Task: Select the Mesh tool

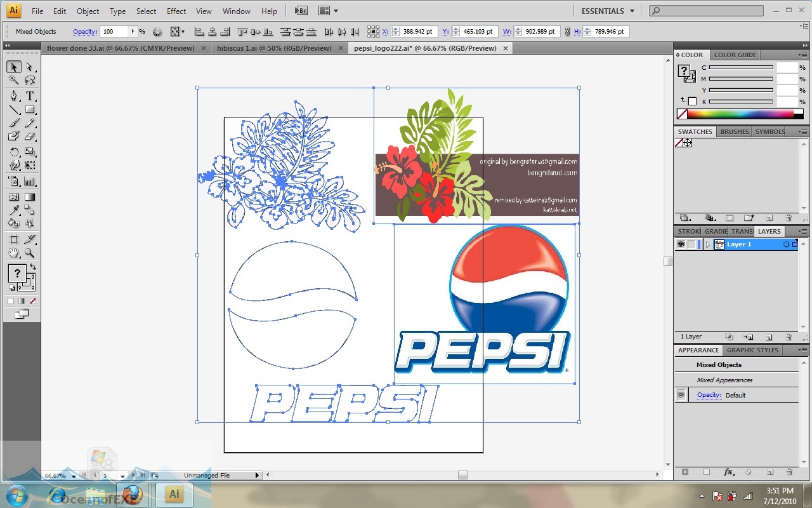Action: [x=13, y=197]
